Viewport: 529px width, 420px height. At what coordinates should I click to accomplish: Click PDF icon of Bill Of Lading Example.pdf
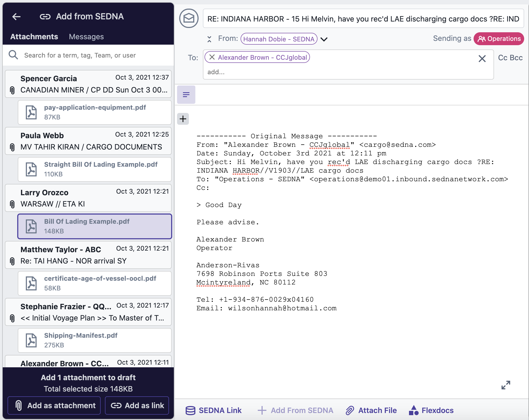tap(31, 226)
